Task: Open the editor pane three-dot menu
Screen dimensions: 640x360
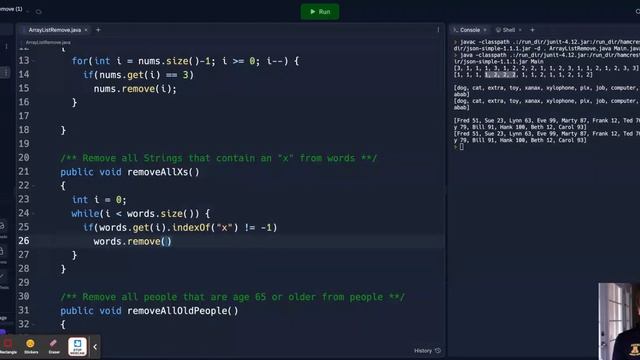Action: pyautogui.click(x=438, y=30)
